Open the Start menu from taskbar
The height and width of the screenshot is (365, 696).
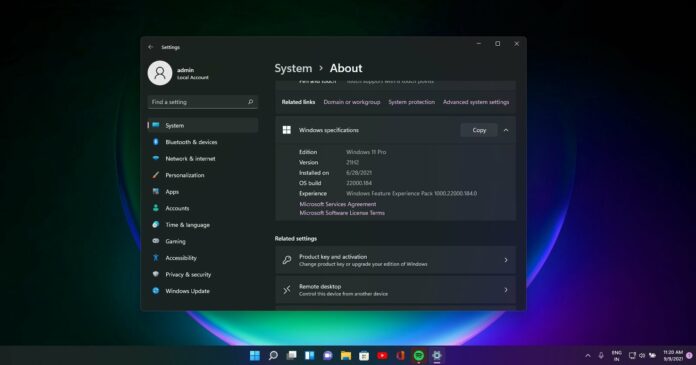pyautogui.click(x=255, y=355)
